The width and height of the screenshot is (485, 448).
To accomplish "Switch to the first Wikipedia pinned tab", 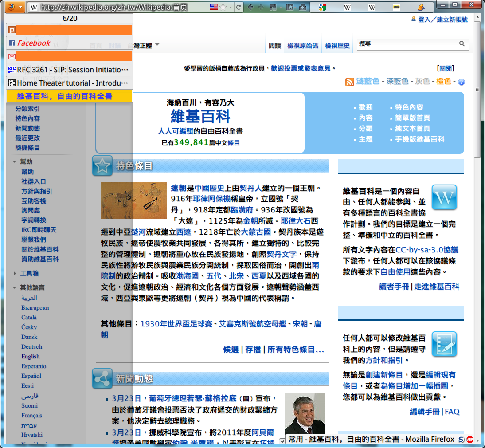I will coord(347,7).
